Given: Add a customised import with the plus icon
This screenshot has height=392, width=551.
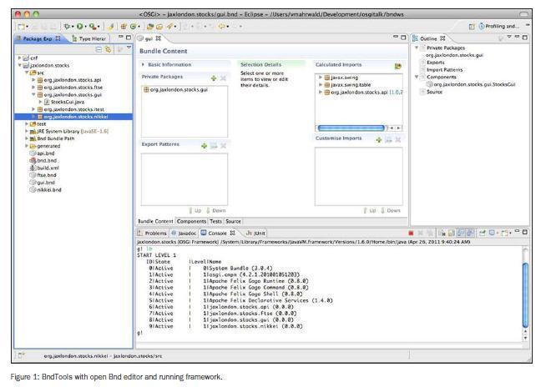Looking at the screenshot, I should tap(377, 139).
